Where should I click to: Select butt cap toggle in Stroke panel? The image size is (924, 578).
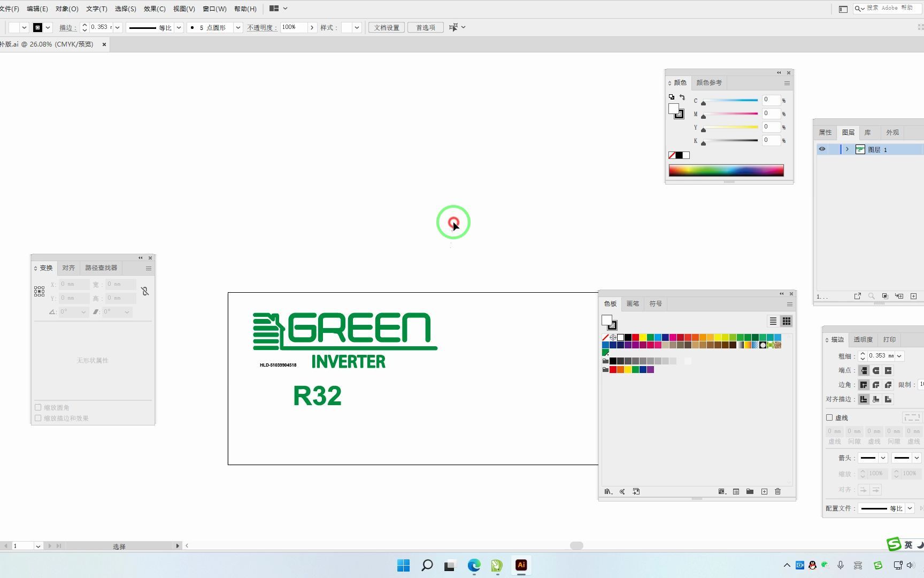(864, 370)
